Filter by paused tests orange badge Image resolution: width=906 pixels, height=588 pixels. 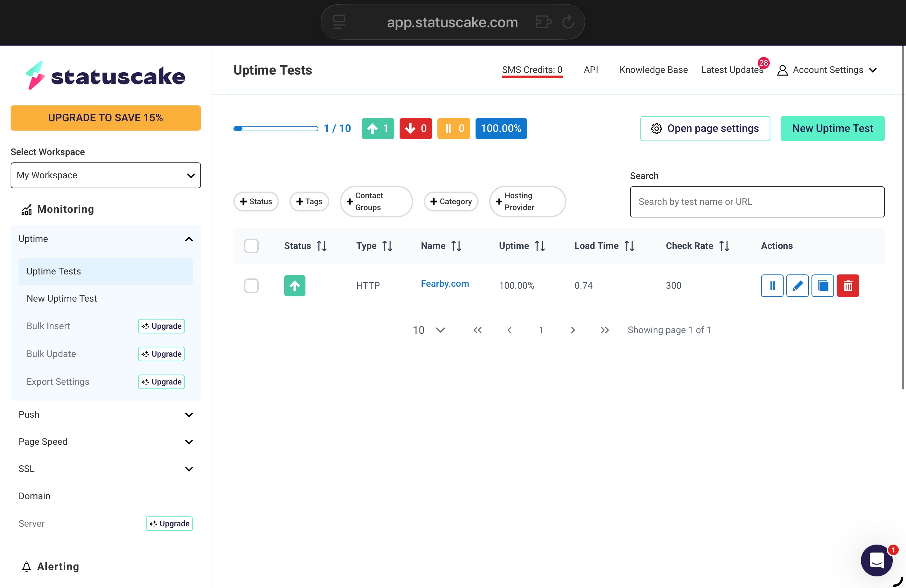453,129
